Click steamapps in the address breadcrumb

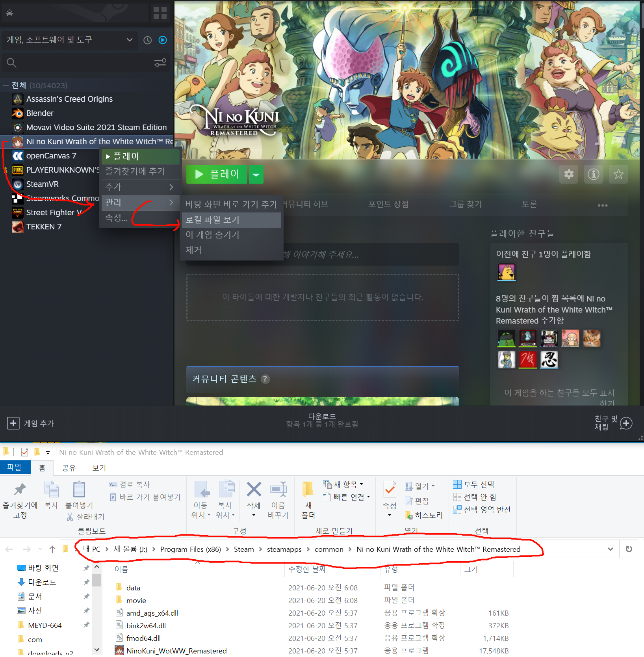(284, 549)
